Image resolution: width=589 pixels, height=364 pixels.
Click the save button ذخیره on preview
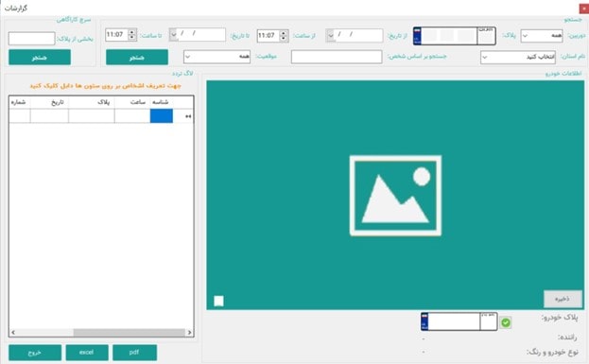(563, 299)
